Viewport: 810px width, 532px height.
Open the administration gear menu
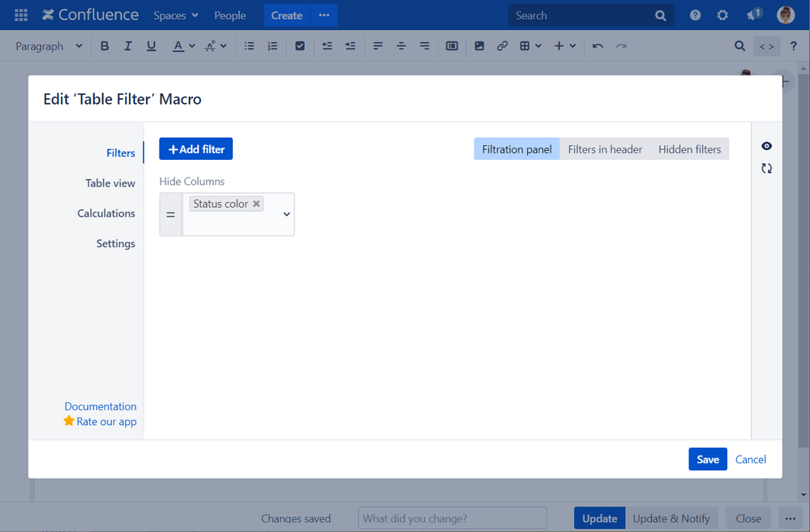coord(722,15)
